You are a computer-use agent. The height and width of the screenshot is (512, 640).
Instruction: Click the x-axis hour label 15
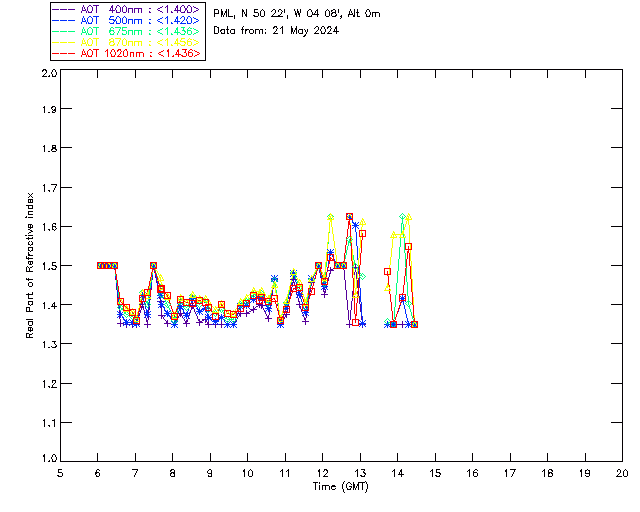tap(435, 474)
